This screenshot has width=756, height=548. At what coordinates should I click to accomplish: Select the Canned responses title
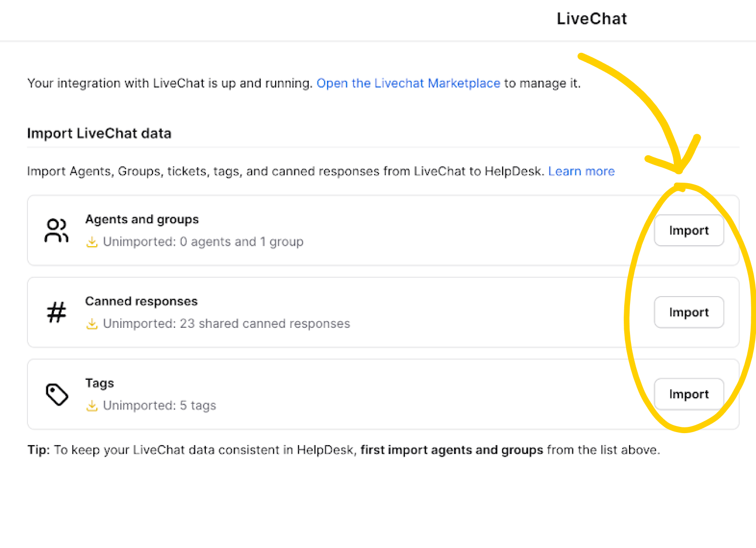coord(141,301)
